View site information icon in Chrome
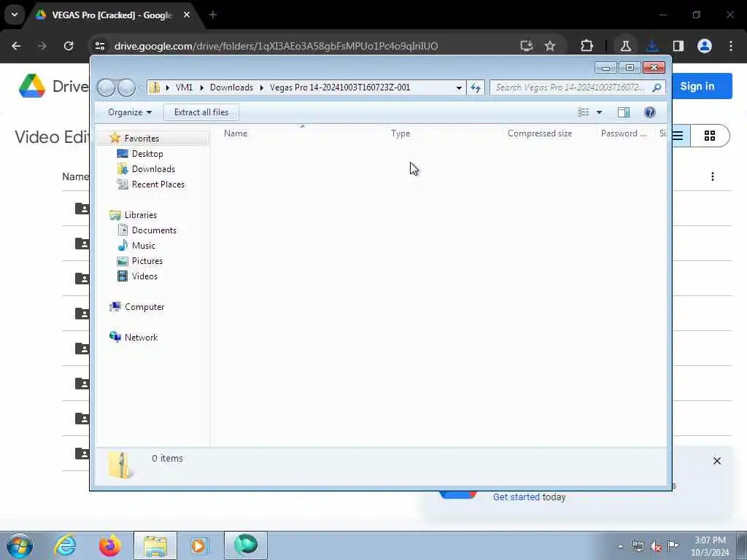 point(99,46)
